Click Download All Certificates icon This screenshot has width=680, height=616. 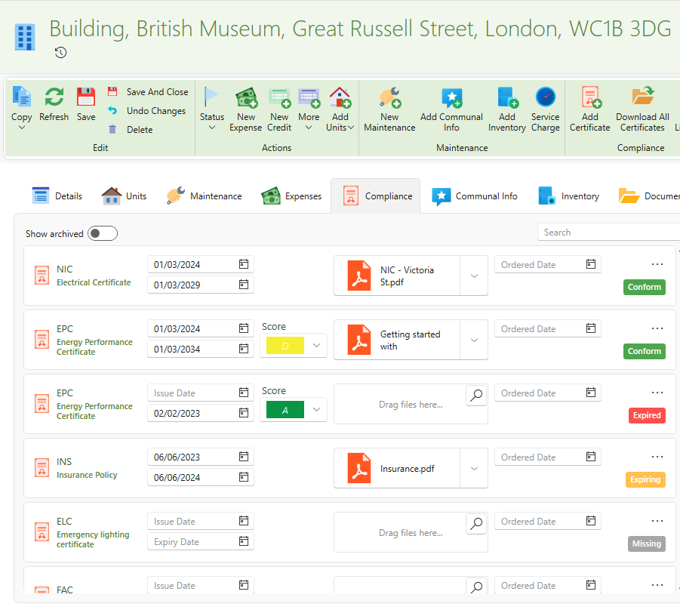[643, 95]
